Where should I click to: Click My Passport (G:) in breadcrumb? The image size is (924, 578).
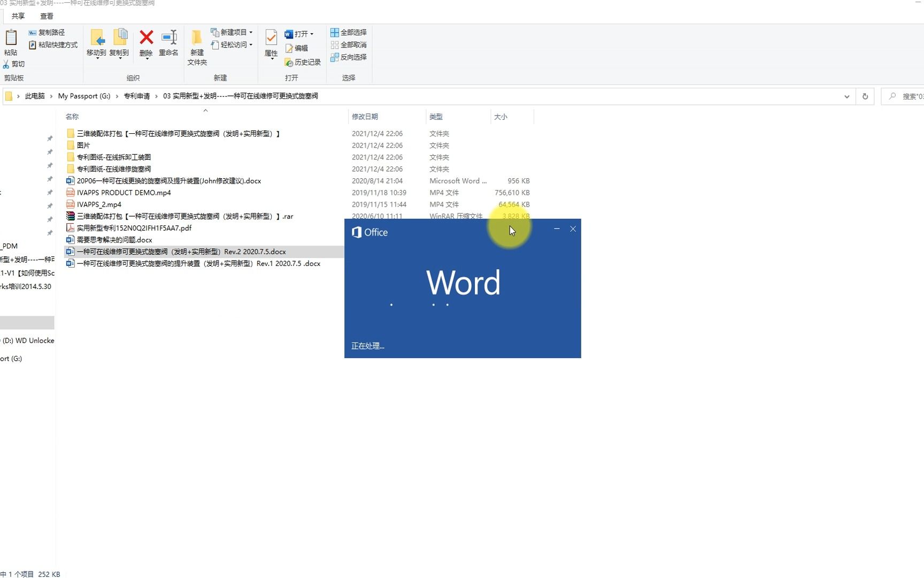coord(84,96)
